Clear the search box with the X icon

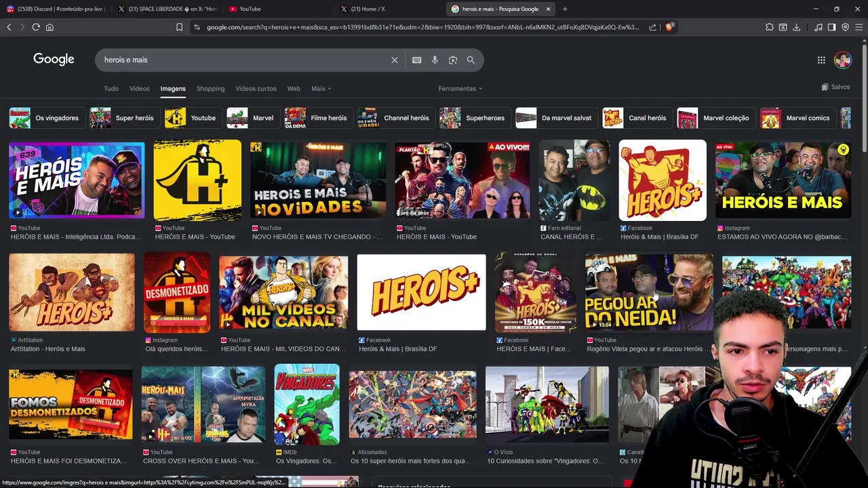(x=395, y=60)
